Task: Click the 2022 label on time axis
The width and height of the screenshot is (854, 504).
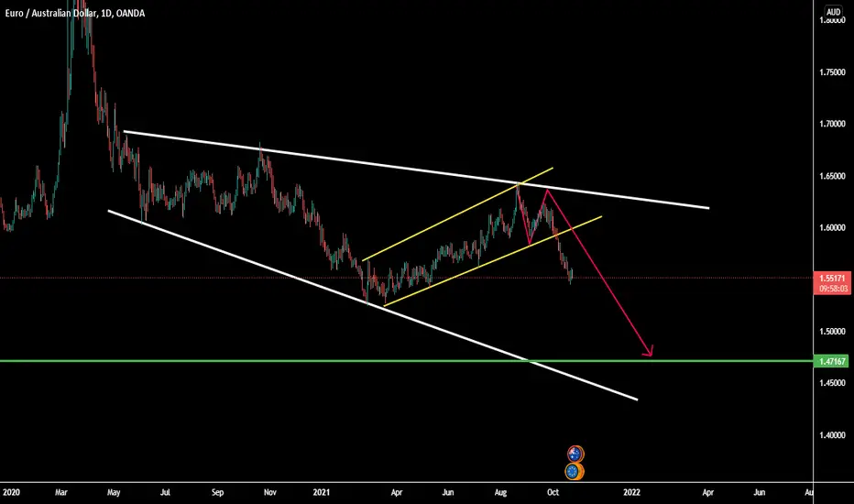Action: tap(631, 493)
